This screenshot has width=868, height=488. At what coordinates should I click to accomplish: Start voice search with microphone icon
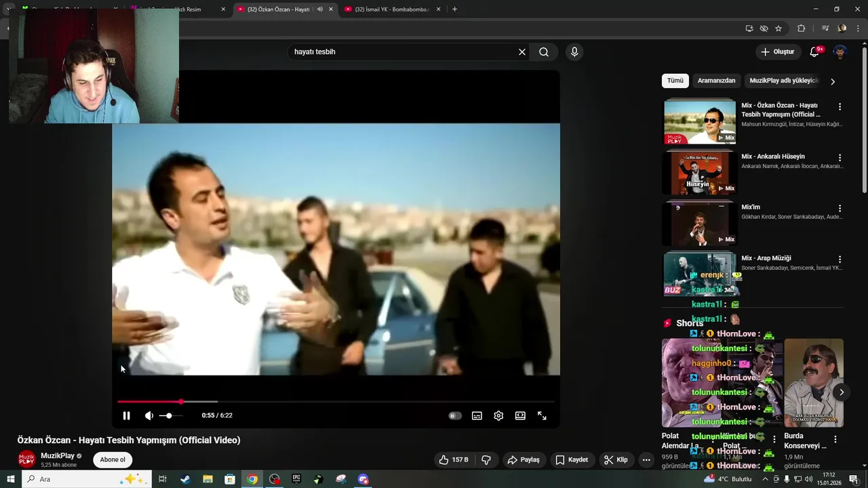coord(574,52)
